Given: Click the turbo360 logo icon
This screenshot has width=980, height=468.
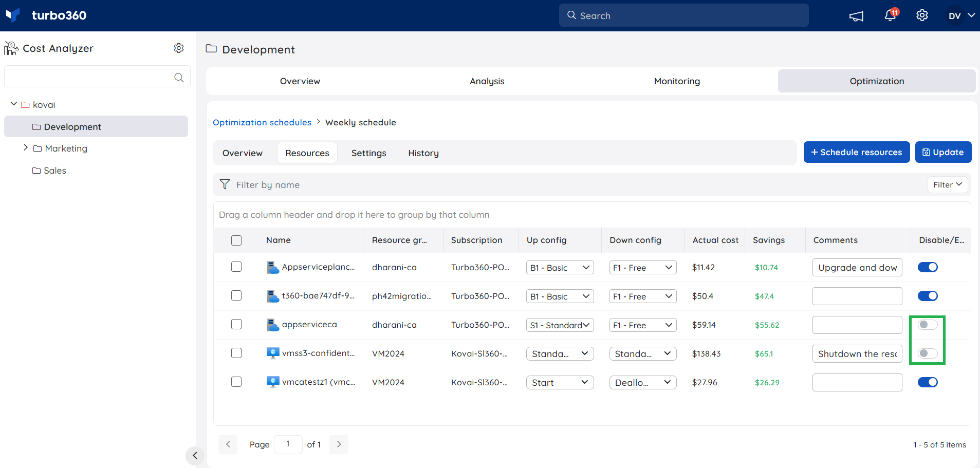Looking at the screenshot, I should pyautogui.click(x=13, y=15).
